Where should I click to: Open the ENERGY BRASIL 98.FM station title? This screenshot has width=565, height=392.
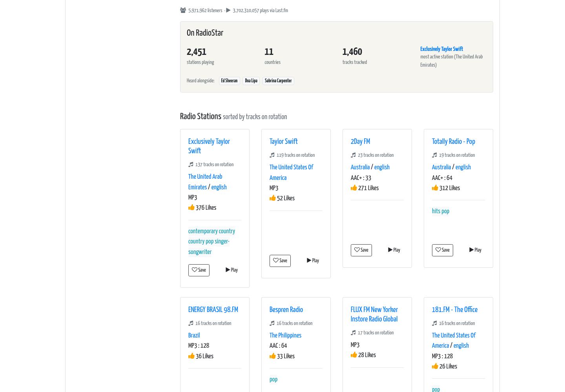click(213, 310)
